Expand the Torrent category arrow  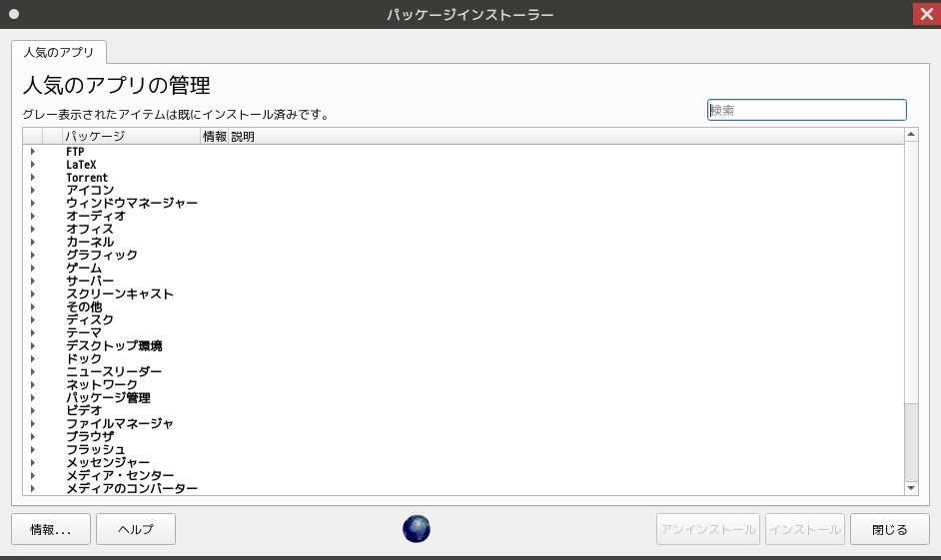point(32,178)
